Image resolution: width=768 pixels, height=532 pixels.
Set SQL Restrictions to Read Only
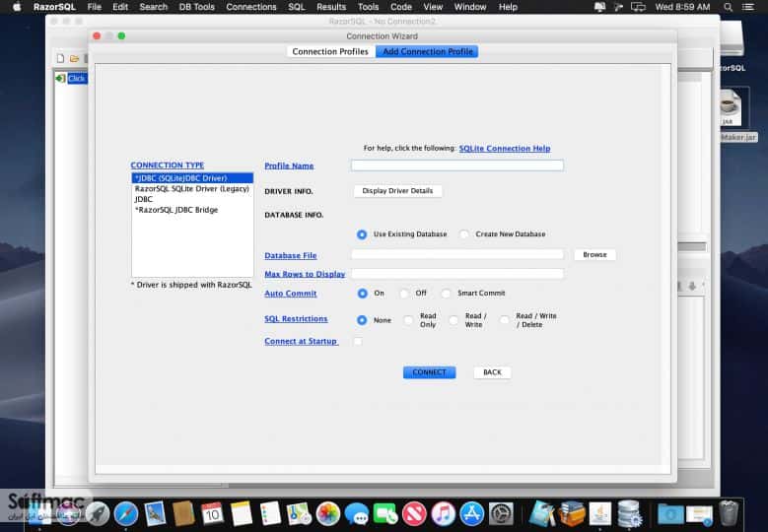(408, 320)
